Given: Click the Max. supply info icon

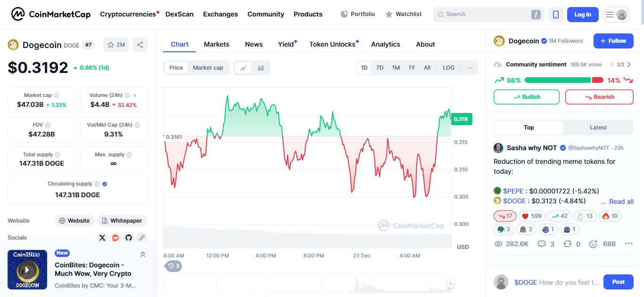Looking at the screenshot, I should [129, 154].
